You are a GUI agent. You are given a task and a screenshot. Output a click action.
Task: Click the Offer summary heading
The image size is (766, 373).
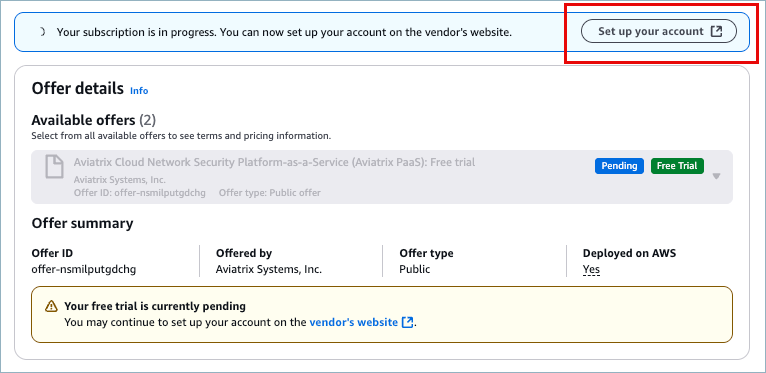82,223
